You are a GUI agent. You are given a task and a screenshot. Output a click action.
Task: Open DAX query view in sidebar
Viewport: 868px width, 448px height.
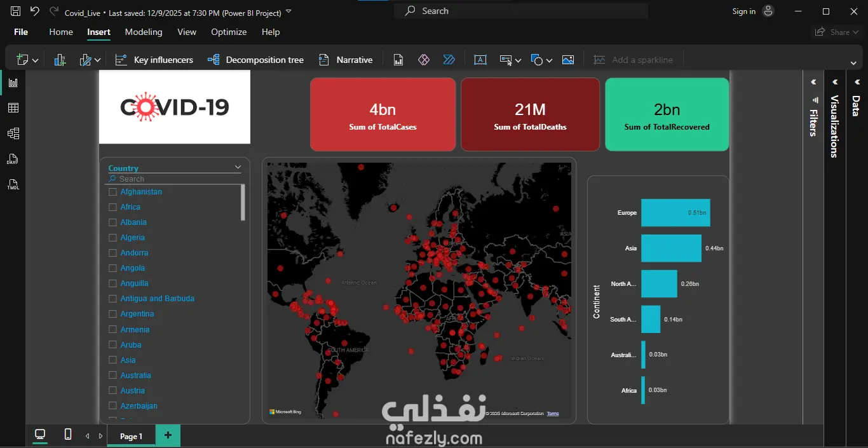[13, 159]
